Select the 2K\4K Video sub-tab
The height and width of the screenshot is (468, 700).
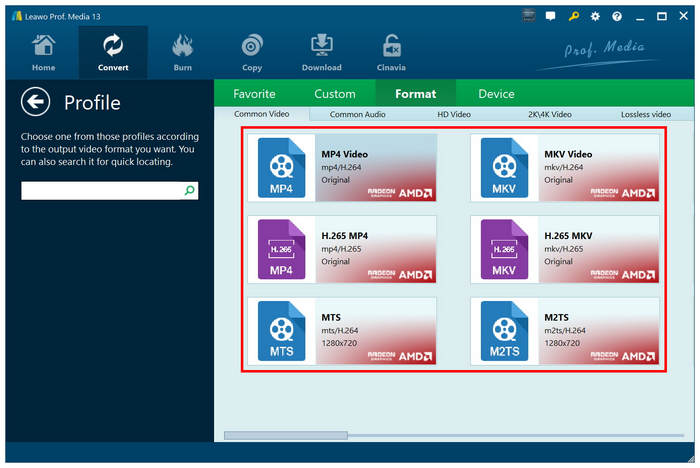pyautogui.click(x=550, y=114)
